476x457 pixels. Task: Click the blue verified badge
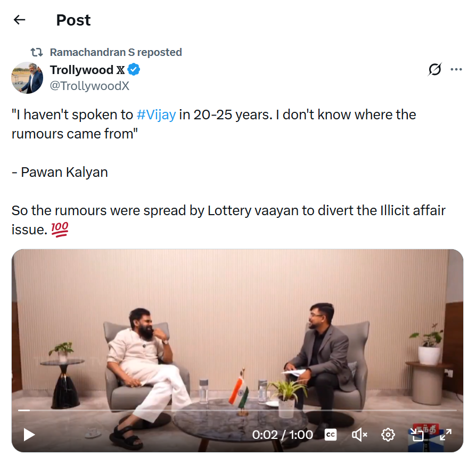(134, 70)
